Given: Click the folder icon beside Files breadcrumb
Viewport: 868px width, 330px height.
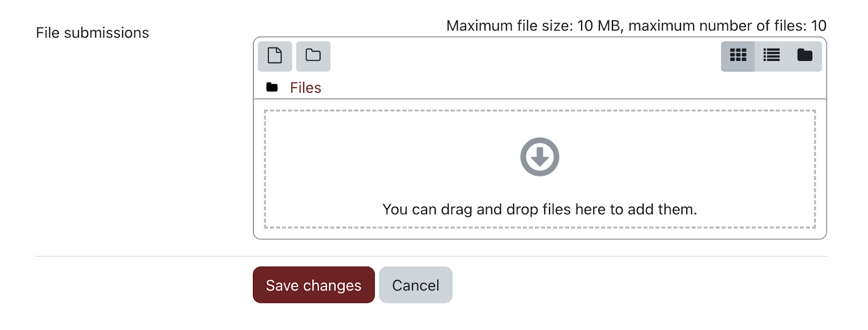Looking at the screenshot, I should [273, 86].
